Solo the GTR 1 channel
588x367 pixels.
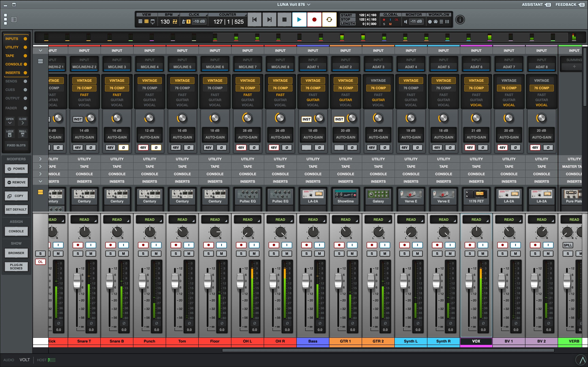click(339, 254)
